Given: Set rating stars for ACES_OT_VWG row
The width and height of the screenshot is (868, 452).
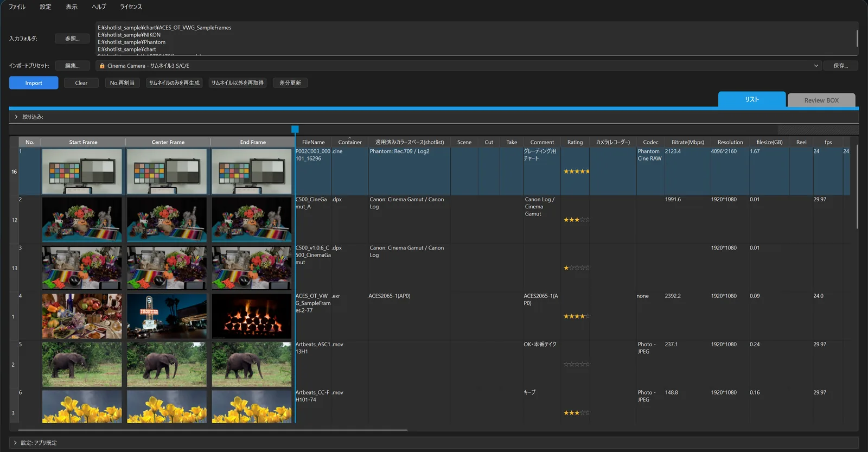Looking at the screenshot, I should tap(576, 316).
